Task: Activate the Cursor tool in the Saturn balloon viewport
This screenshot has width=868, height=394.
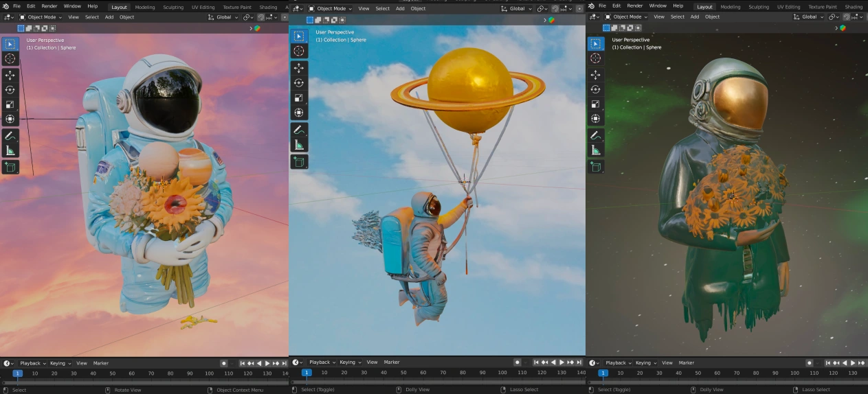Action: tap(299, 51)
